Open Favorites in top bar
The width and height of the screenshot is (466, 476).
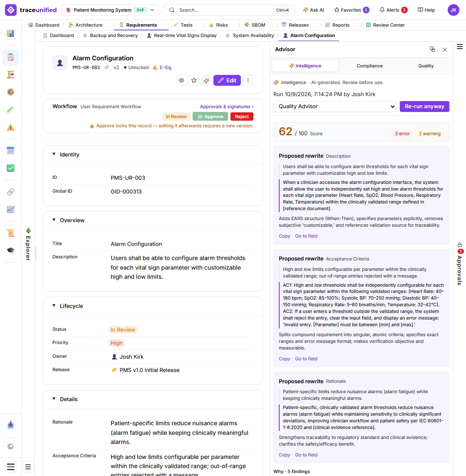[351, 10]
